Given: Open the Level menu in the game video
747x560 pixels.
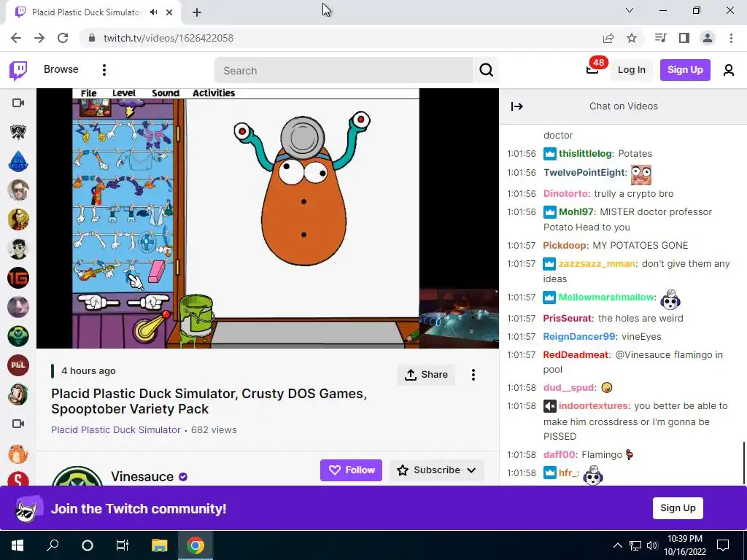Looking at the screenshot, I should tap(124, 93).
